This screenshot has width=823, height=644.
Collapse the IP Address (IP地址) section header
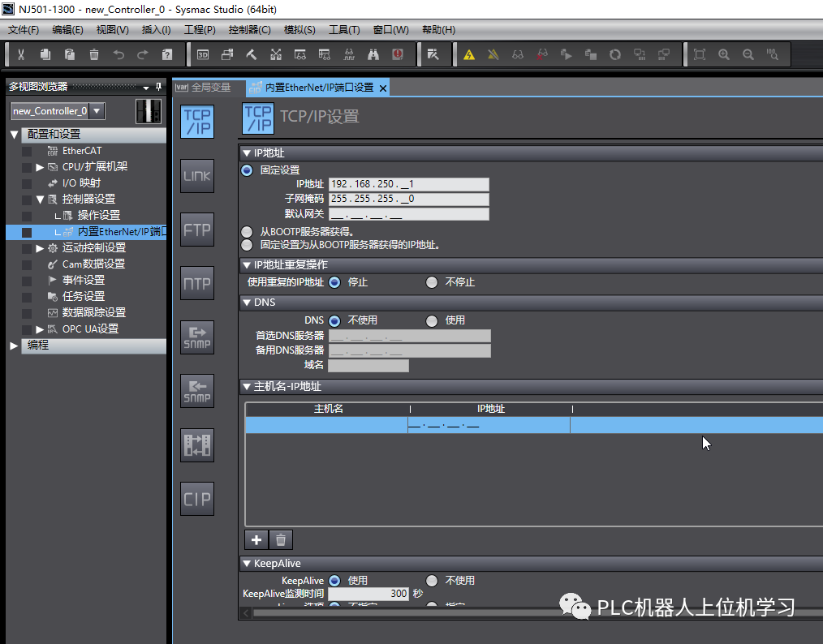tap(247, 153)
